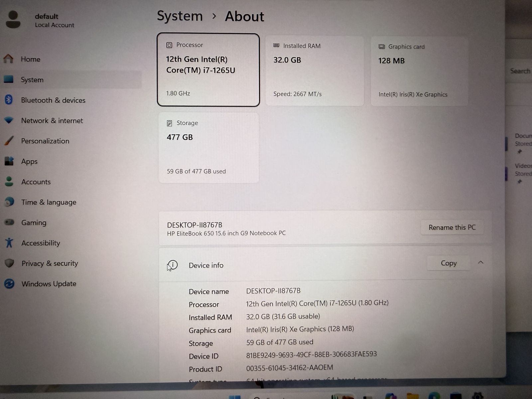Click the Search field in background window
532x399 pixels.
click(520, 71)
